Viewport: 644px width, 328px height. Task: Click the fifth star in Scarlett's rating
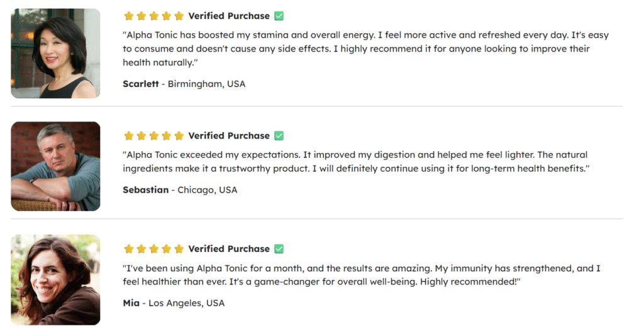click(x=179, y=16)
